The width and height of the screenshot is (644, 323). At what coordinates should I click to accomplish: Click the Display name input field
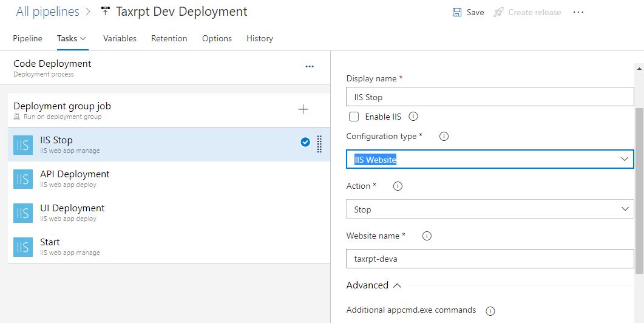tap(490, 97)
